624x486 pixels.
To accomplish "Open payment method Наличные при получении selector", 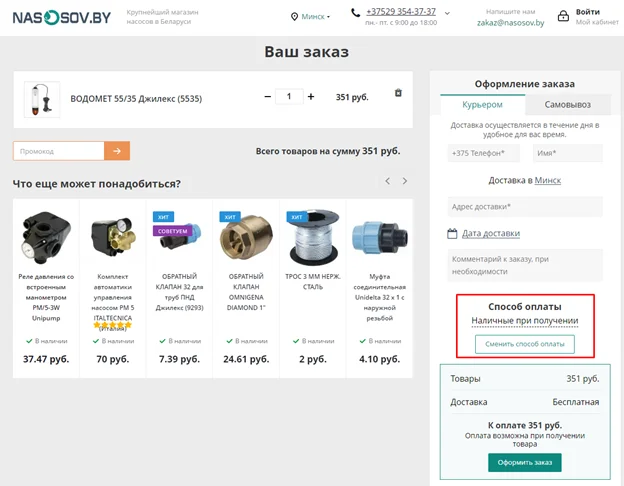I will tap(525, 321).
